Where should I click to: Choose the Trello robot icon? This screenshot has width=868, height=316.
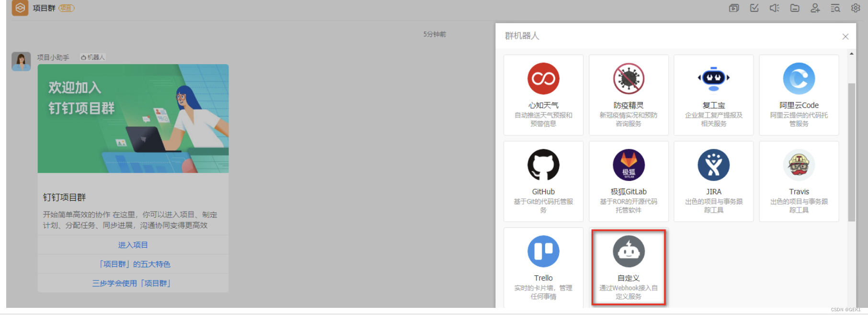pyautogui.click(x=543, y=251)
